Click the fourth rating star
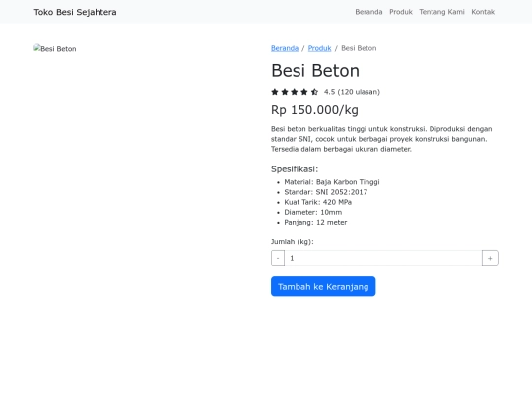 point(304,92)
